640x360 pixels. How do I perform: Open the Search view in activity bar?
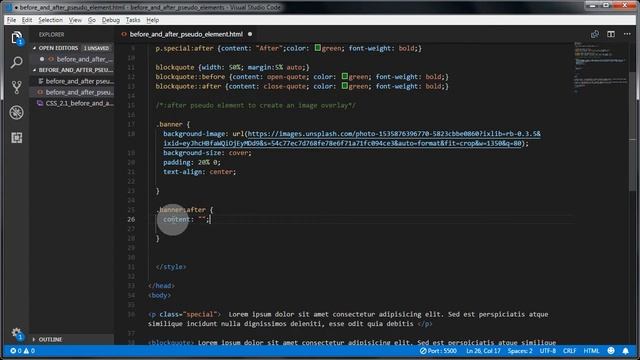16,62
